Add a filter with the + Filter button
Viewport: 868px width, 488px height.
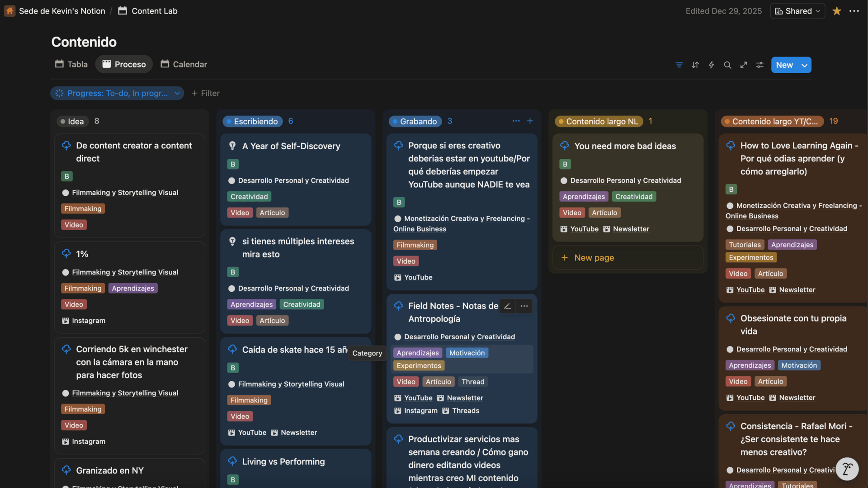(206, 93)
